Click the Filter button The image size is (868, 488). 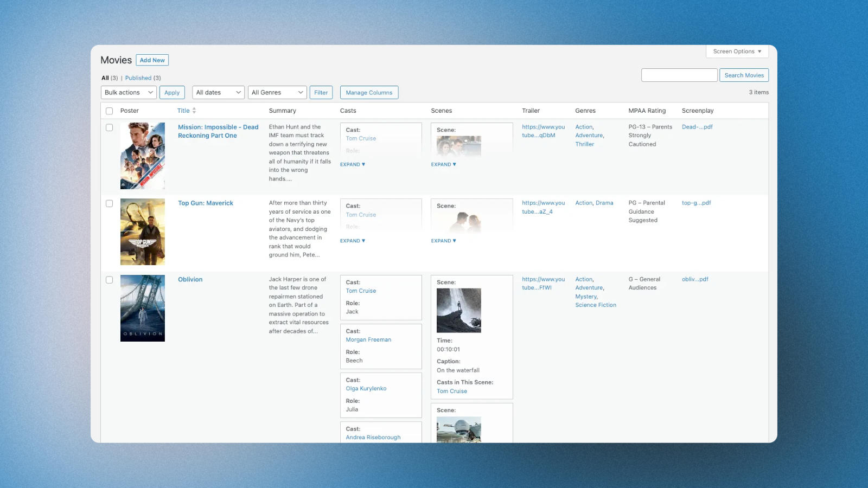click(321, 92)
